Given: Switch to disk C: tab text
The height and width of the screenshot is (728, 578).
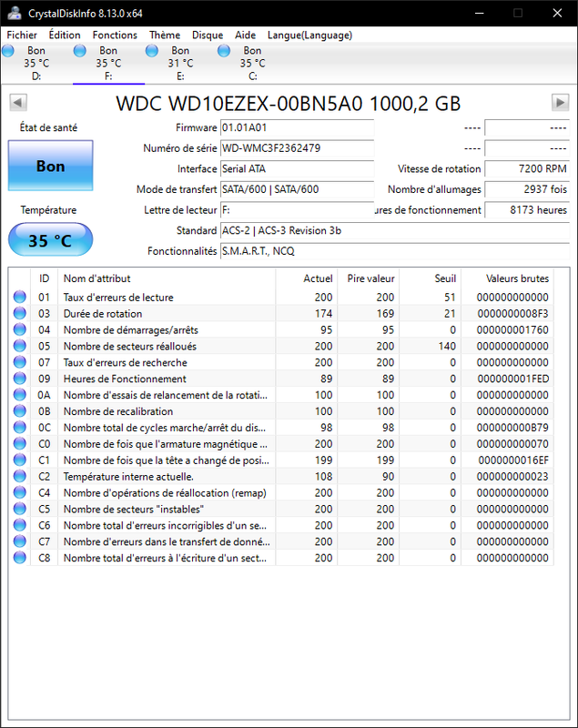Looking at the screenshot, I should pos(252,63).
